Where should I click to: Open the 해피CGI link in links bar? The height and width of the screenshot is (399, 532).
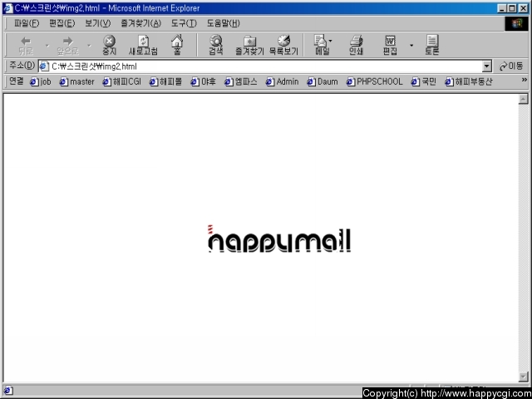[121, 81]
